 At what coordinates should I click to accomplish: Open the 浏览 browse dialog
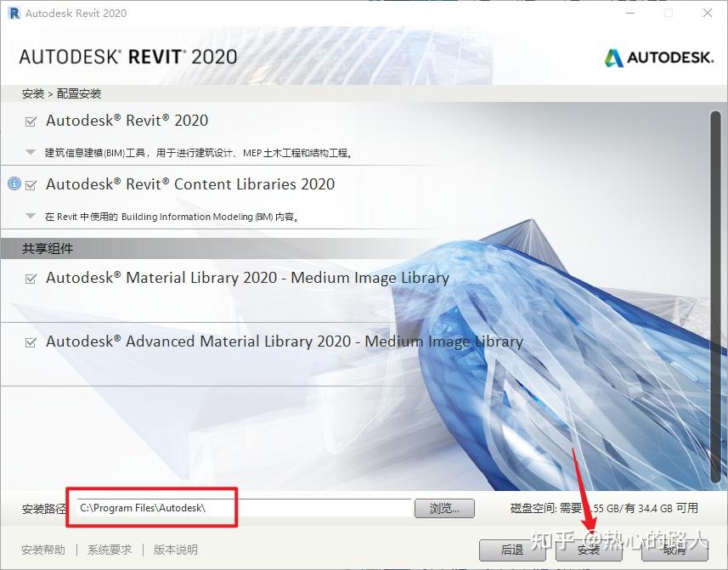click(x=445, y=508)
